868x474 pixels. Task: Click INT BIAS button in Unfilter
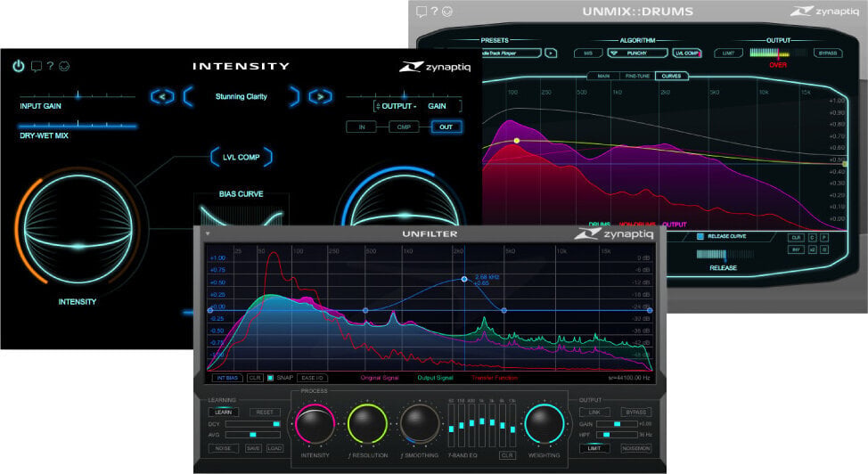[x=227, y=378]
